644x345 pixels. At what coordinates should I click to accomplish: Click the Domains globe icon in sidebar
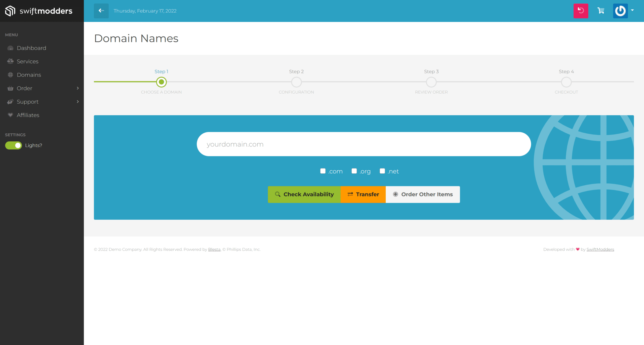[10, 75]
